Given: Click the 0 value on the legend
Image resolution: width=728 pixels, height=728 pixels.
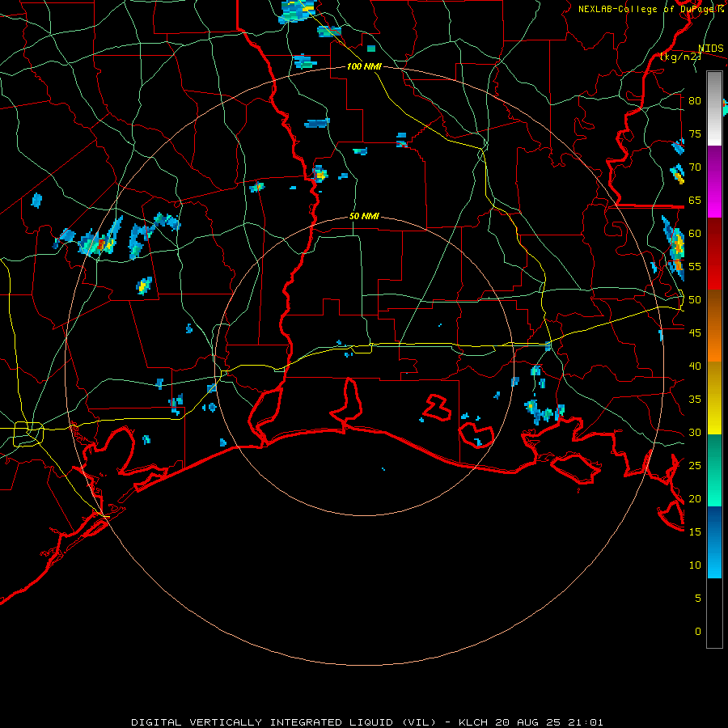Looking at the screenshot, I should pos(698,632).
